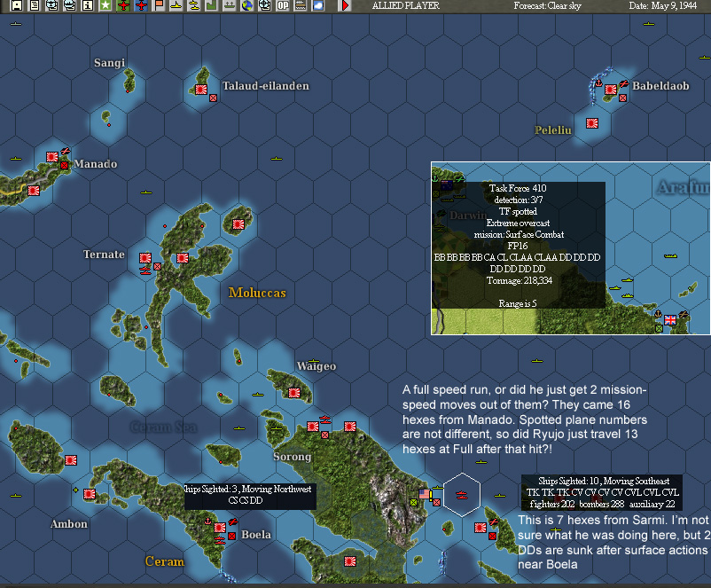Click the Moluccas region label
This screenshot has width=711, height=588.
click(x=257, y=293)
